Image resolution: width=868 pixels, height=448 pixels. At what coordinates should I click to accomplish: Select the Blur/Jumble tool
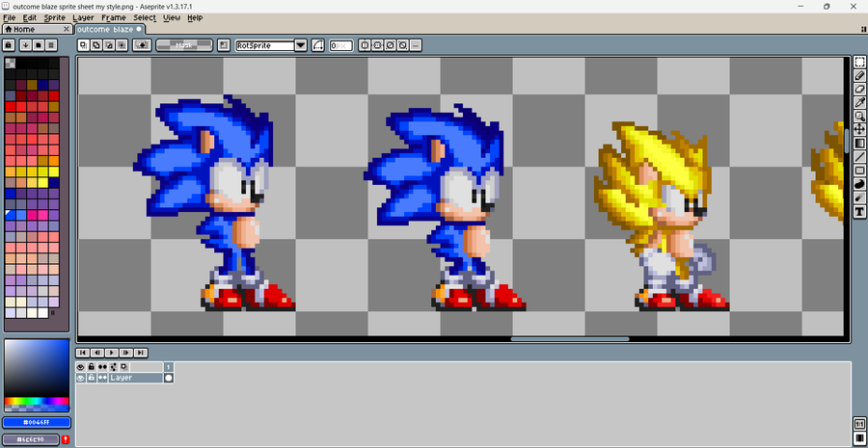click(x=859, y=198)
